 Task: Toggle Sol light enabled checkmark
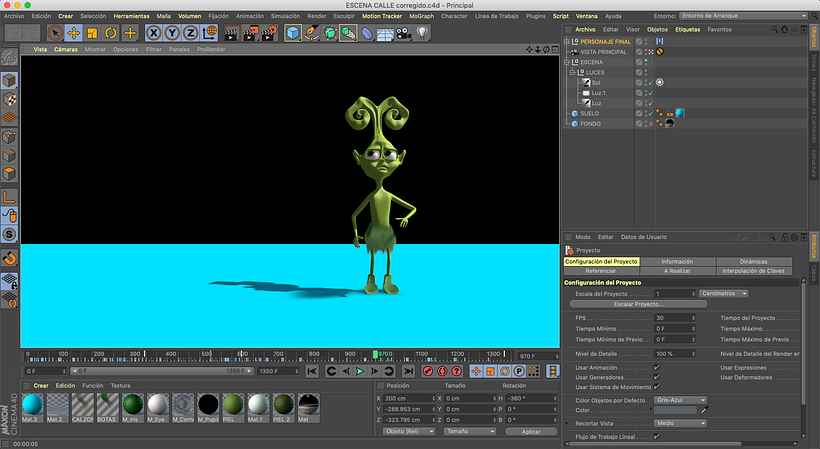tap(651, 83)
